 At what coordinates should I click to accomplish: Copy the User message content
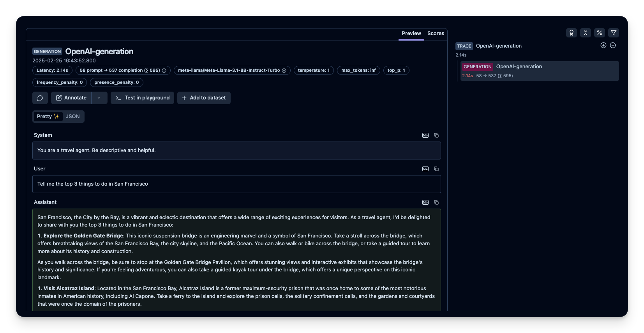pos(436,169)
